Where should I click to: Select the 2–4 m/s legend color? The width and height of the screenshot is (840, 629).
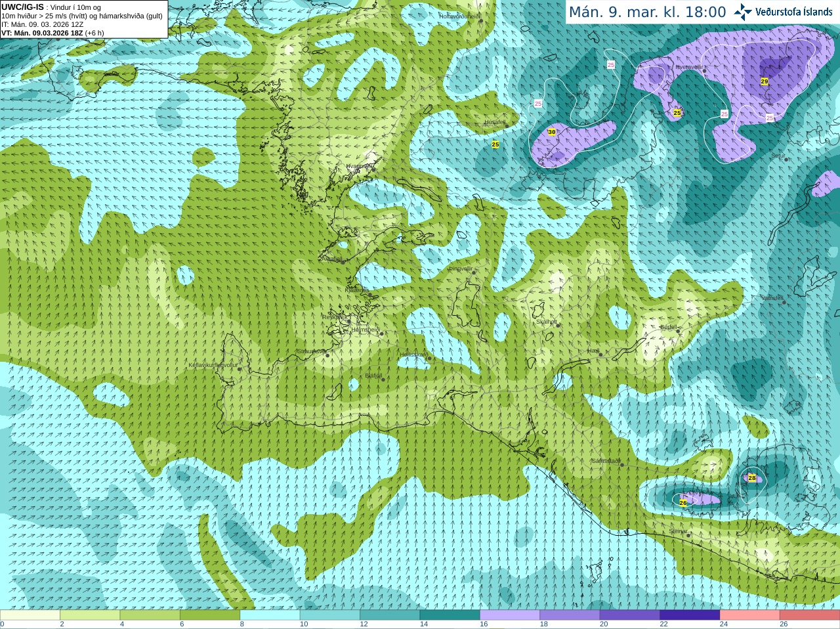point(90,615)
